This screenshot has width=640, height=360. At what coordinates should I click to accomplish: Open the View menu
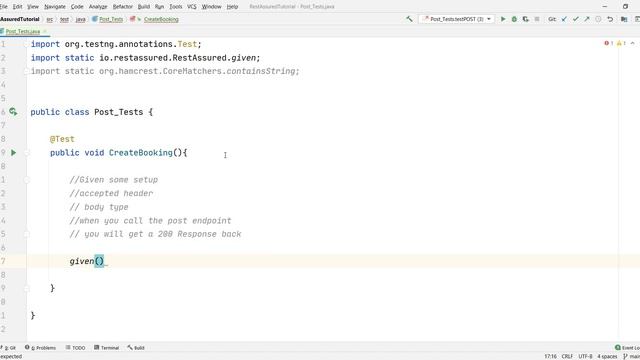pos(33,7)
